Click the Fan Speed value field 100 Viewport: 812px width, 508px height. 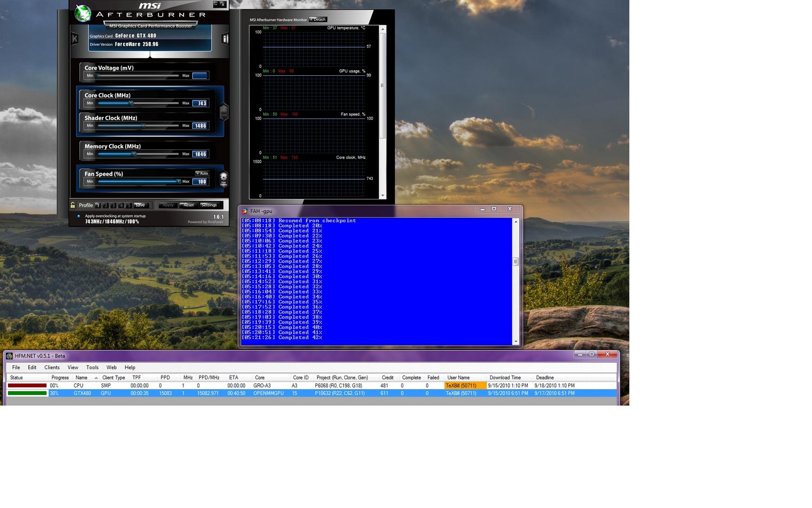[x=200, y=181]
